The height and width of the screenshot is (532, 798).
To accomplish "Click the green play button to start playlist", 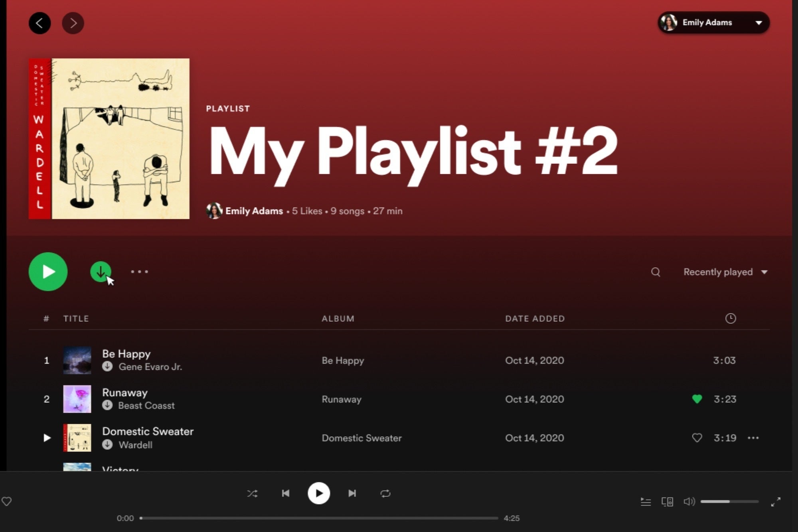I will [47, 271].
